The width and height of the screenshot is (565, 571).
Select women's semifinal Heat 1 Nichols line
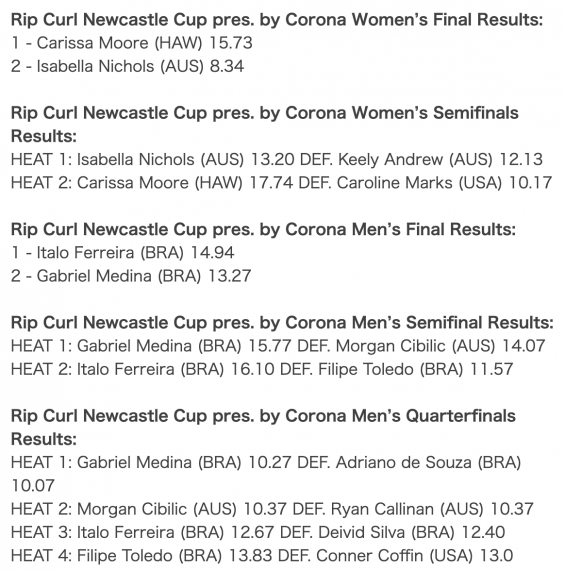click(277, 160)
